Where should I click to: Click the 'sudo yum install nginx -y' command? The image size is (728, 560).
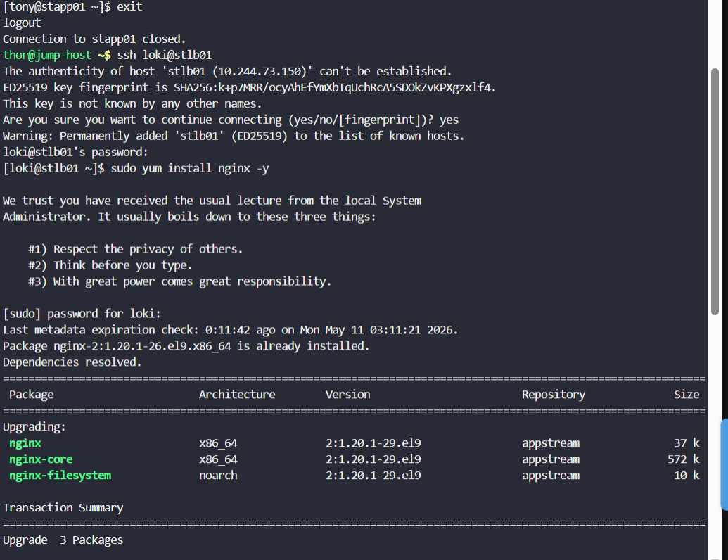coord(190,169)
